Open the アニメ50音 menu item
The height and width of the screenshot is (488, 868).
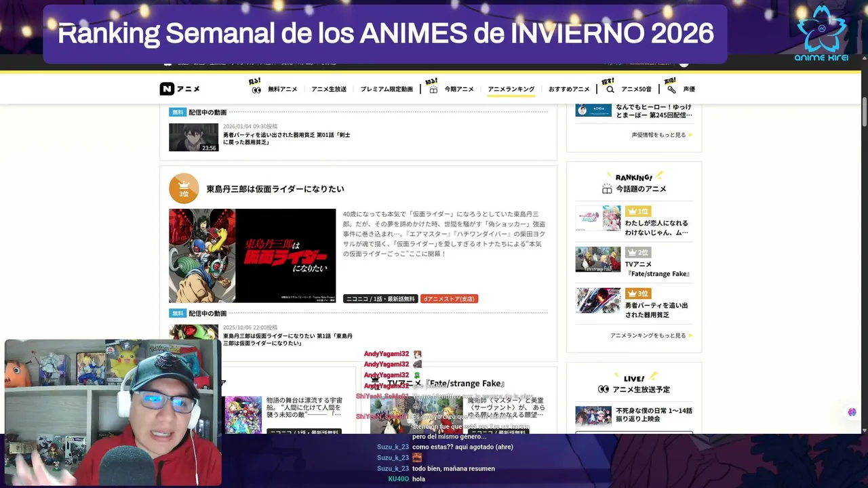coord(636,89)
